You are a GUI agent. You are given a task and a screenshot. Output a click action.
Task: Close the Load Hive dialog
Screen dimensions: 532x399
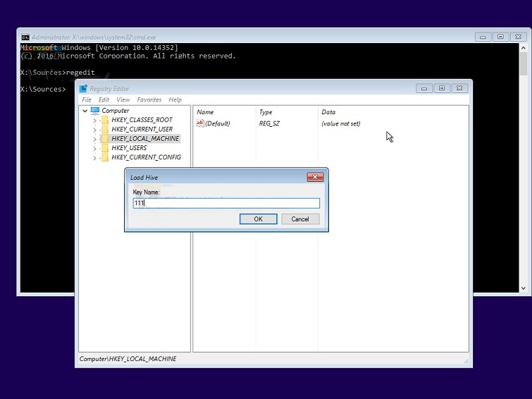(x=316, y=177)
